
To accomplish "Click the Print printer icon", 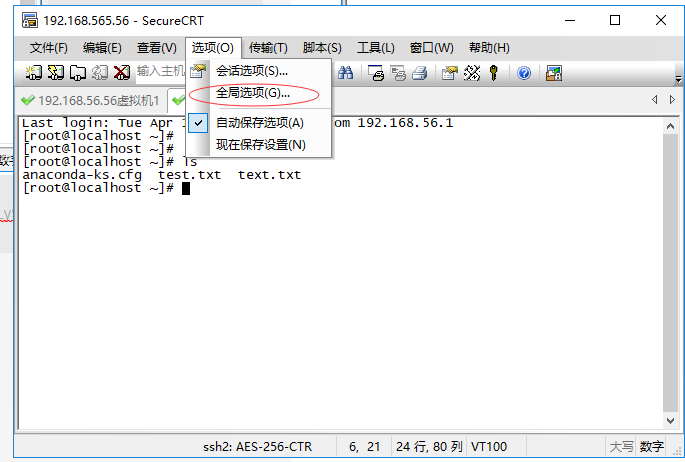I will [419, 73].
